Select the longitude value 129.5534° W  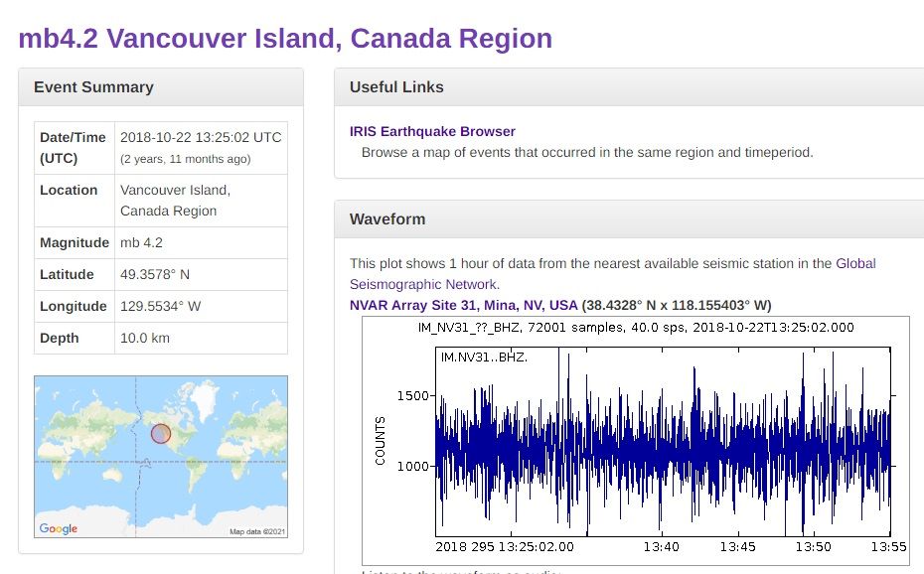click(x=160, y=306)
